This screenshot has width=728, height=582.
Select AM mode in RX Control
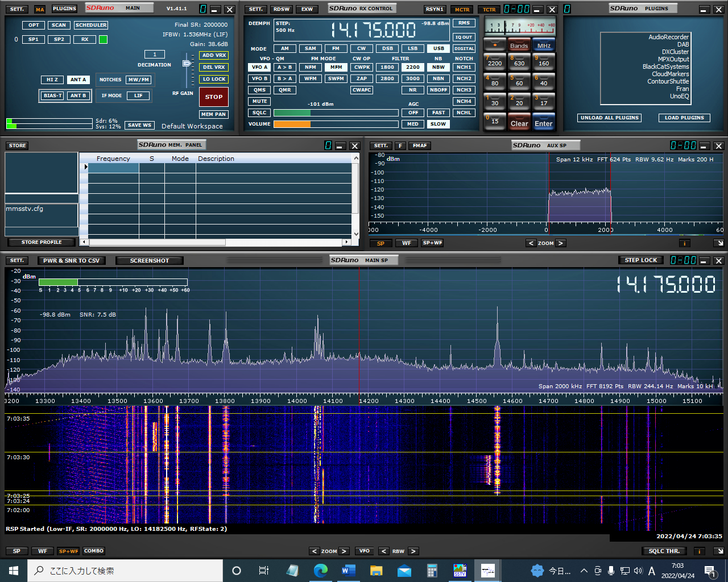pos(285,48)
